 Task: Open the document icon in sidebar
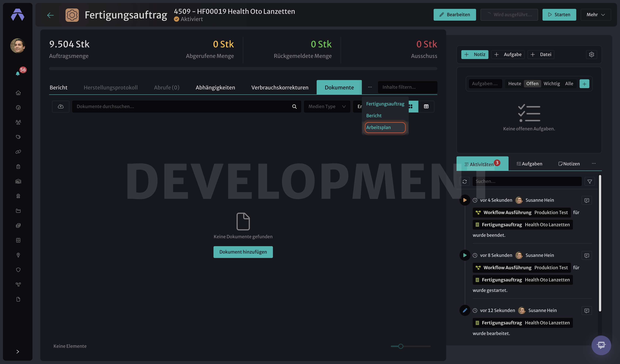coord(18,299)
